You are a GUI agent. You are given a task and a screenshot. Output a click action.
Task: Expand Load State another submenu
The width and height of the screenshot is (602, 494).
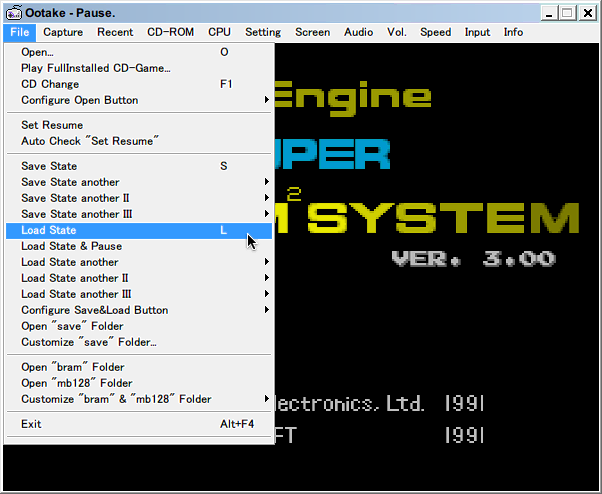coord(139,263)
